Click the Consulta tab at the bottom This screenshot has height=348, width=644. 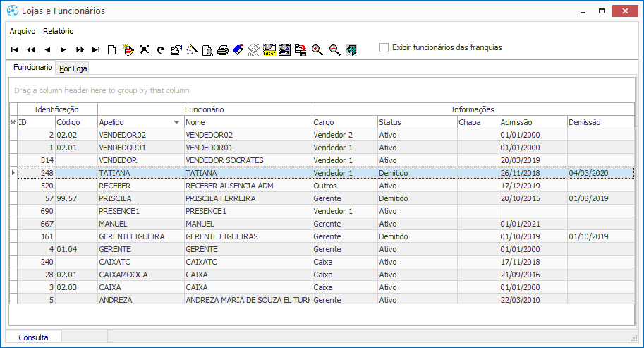point(34,337)
